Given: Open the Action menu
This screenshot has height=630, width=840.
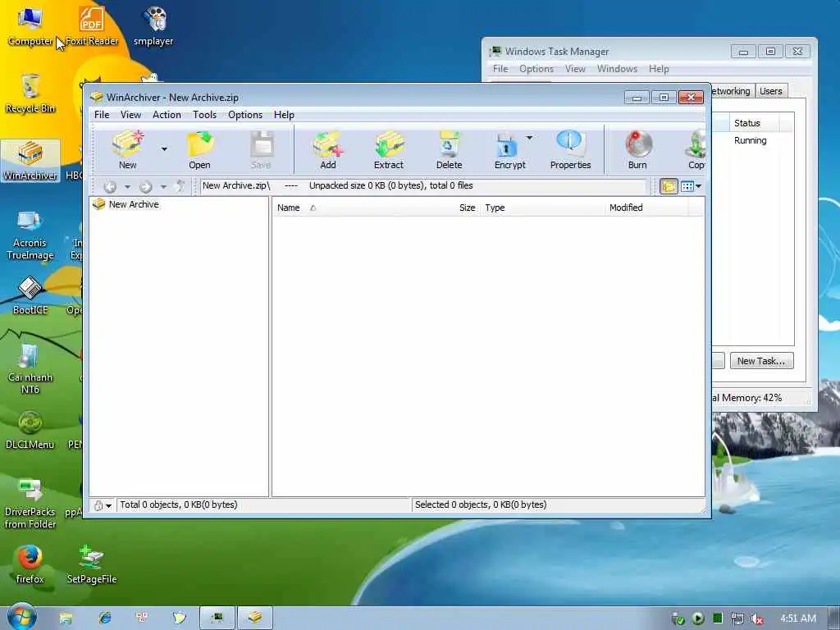Looking at the screenshot, I should click(x=167, y=115).
